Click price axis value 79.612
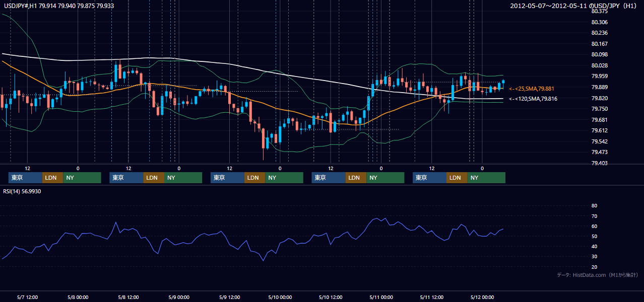Image resolution: width=644 pixels, height=302 pixels. coord(599,130)
